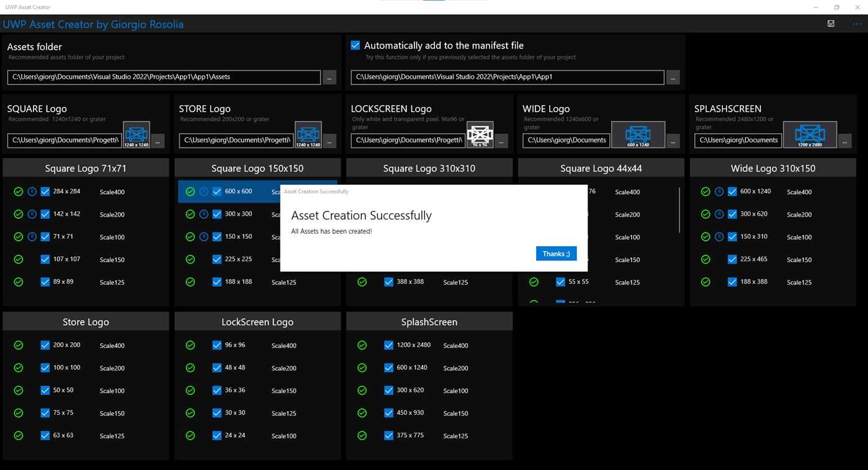Viewport: 868px width, 470px height.
Task: Open the more options menu beside save icon
Action: click(x=857, y=24)
